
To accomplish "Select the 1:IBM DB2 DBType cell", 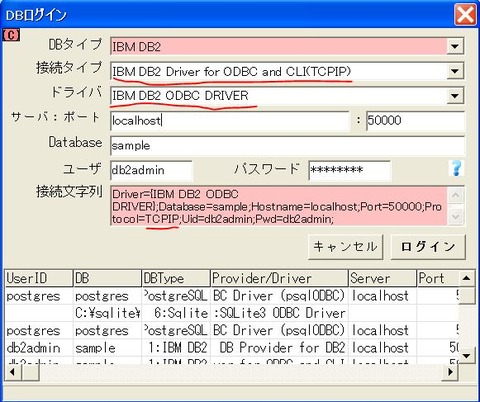I will pyautogui.click(x=176, y=348).
